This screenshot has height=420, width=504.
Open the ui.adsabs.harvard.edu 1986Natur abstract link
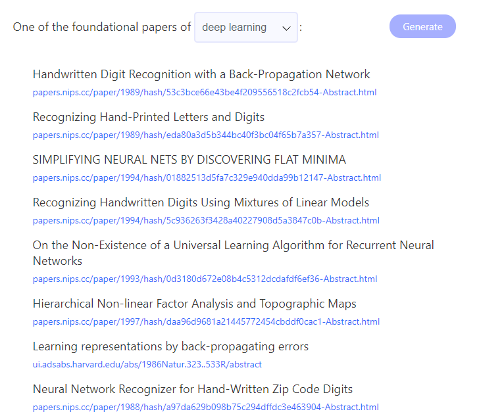[147, 364]
